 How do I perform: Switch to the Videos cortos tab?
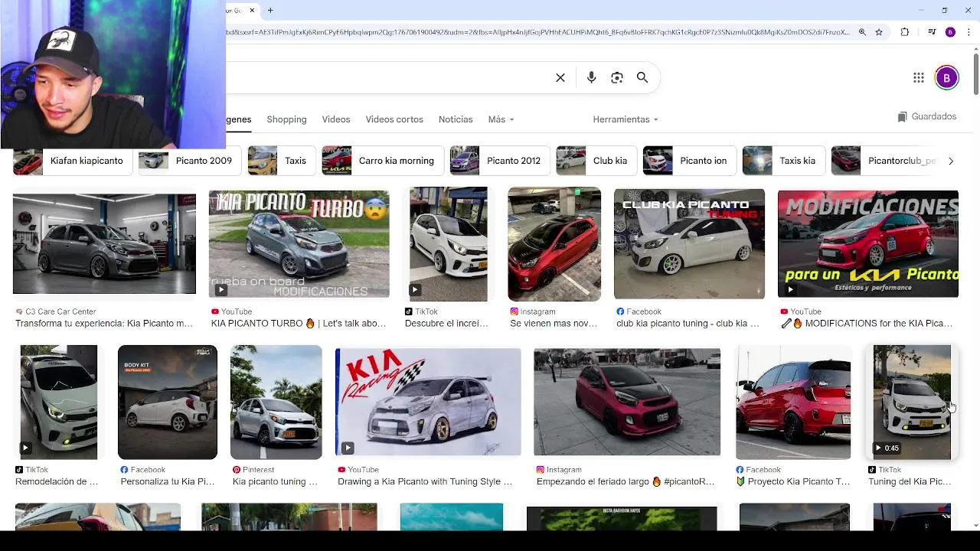coord(394,119)
